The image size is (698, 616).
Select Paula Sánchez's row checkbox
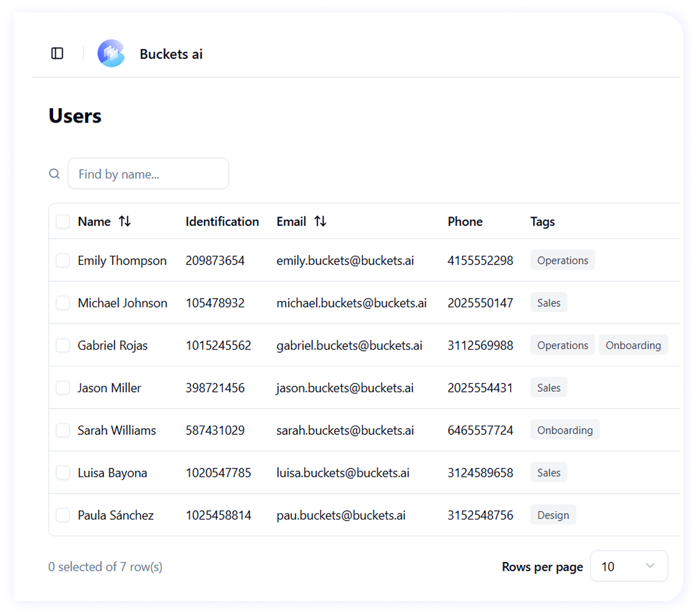click(63, 515)
